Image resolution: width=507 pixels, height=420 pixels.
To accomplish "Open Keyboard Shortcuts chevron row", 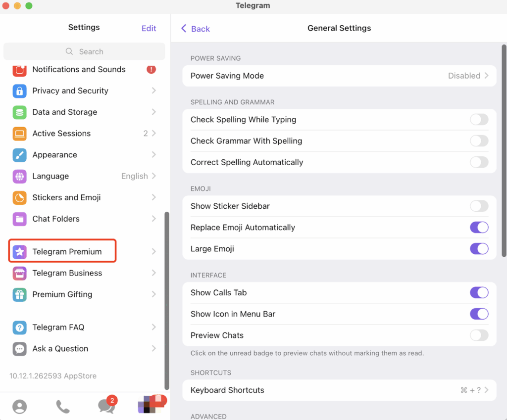I will coord(339,390).
